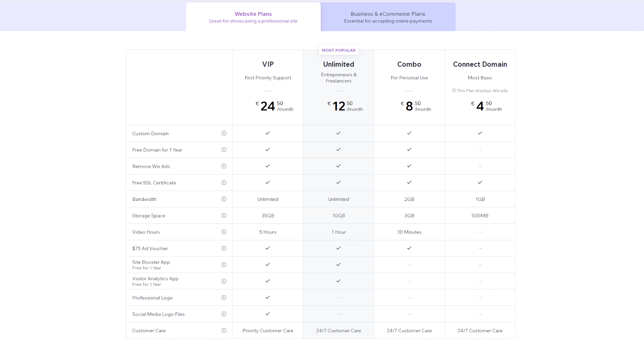Image resolution: width=644 pixels, height=347 pixels.
Task: Show Customer Care info tooltip
Action: click(x=224, y=330)
